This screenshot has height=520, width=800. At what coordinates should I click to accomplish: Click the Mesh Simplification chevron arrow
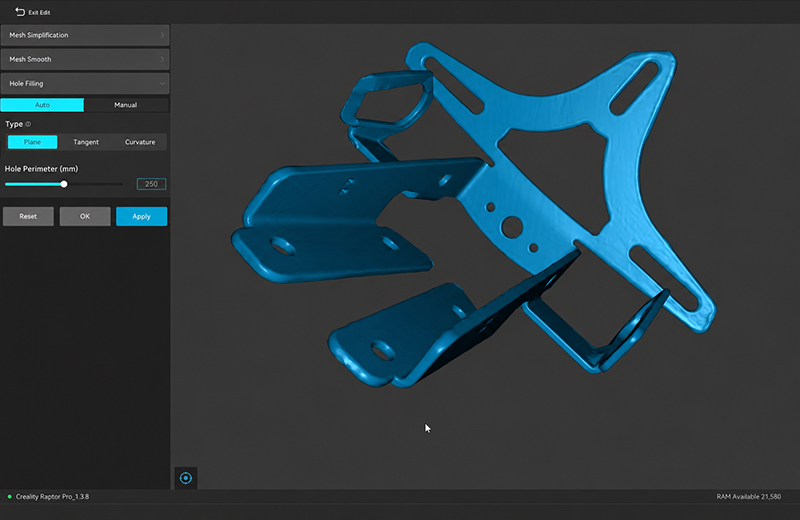(162, 35)
